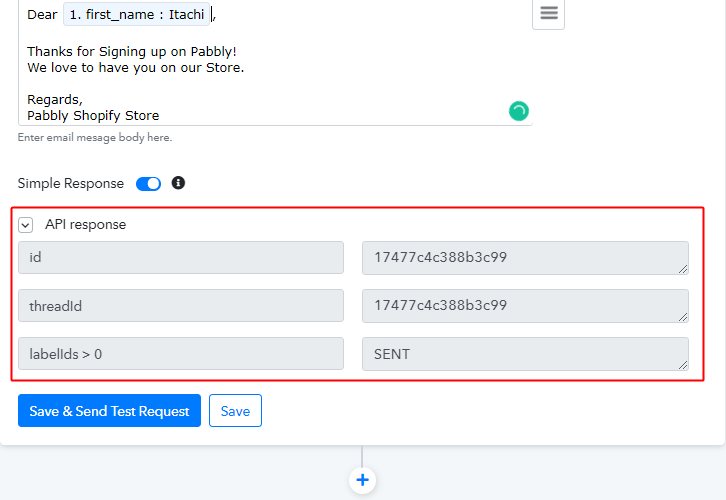This screenshot has height=500, width=726.
Task: Click Save & Send Test Request
Action: (109, 411)
